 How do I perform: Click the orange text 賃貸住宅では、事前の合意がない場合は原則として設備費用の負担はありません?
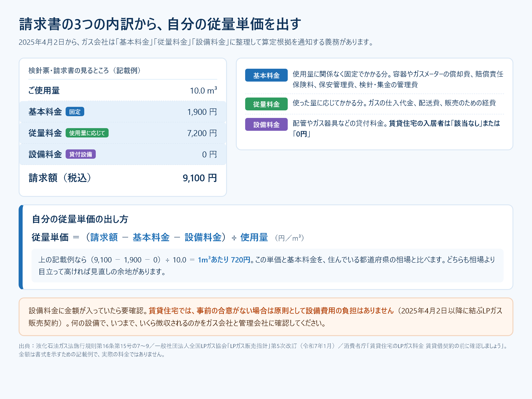pos(271,311)
